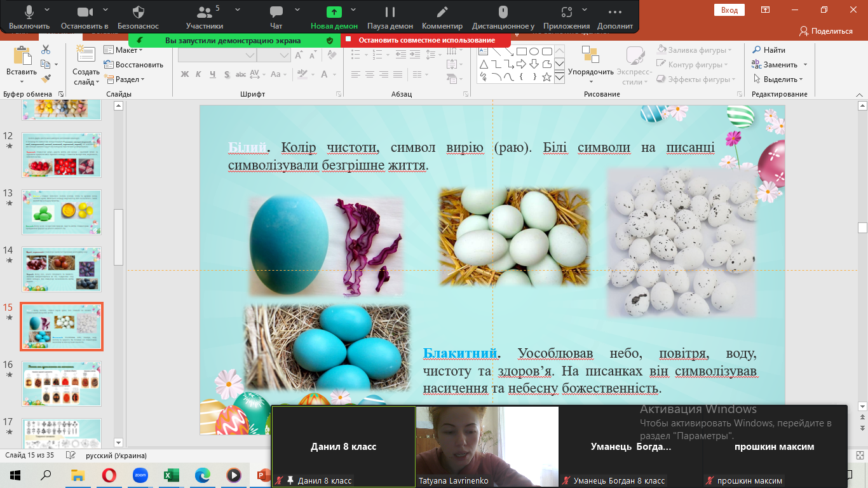
Task: Open the Zoom Чат panel
Action: pyautogui.click(x=276, y=17)
